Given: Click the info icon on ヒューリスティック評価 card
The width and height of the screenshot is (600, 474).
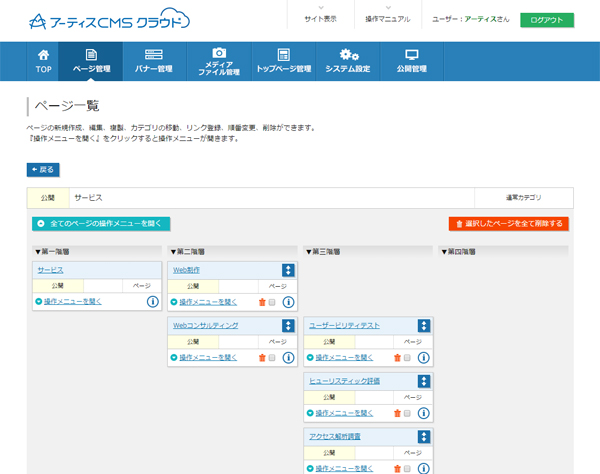Looking at the screenshot, I should pos(424,413).
